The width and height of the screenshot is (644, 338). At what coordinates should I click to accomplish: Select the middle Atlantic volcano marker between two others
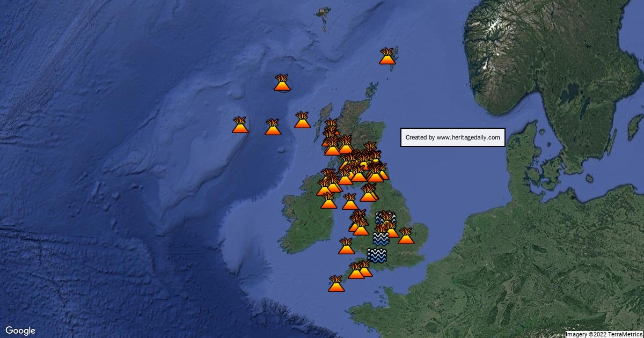click(x=272, y=127)
